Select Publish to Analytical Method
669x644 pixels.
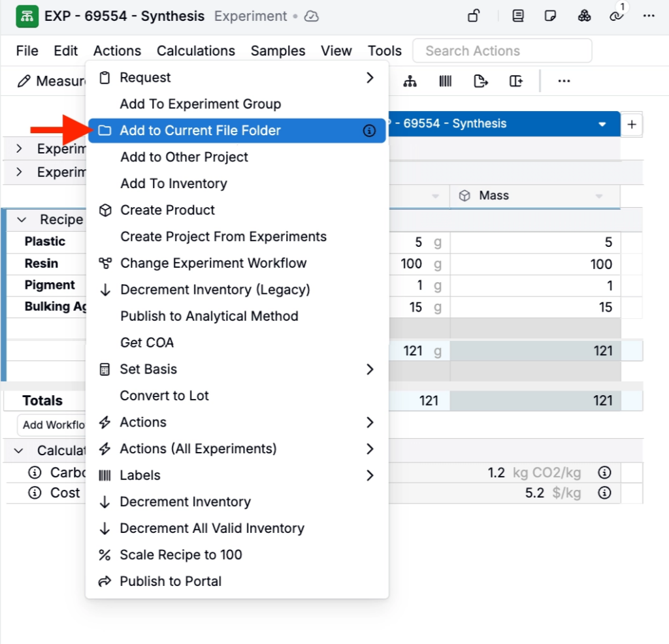tap(237, 316)
